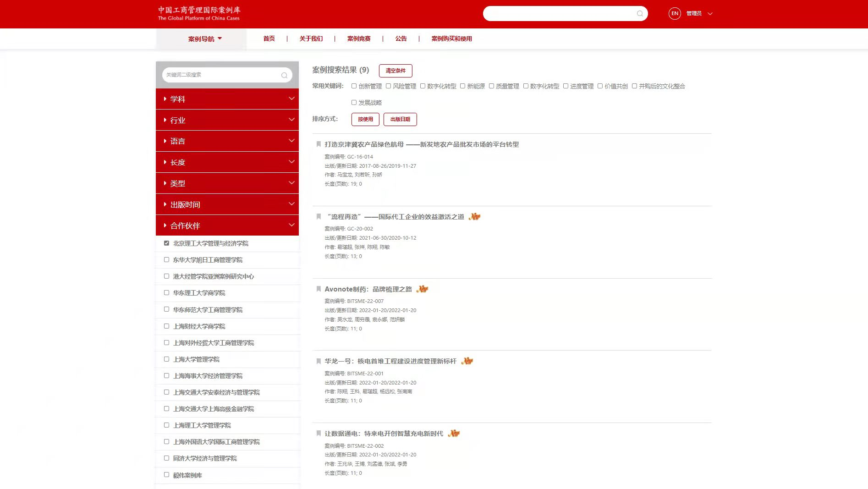Open the 管理员 account dropdown
The image size is (868, 489).
click(x=699, y=13)
